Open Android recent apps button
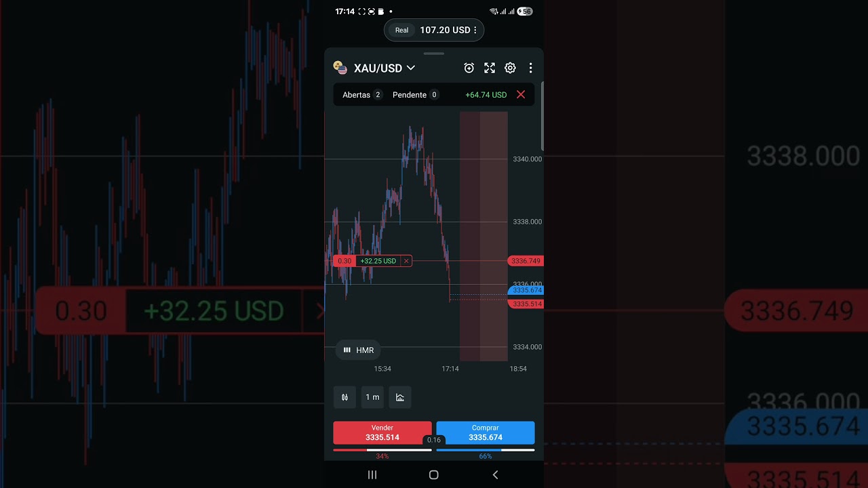 click(372, 475)
